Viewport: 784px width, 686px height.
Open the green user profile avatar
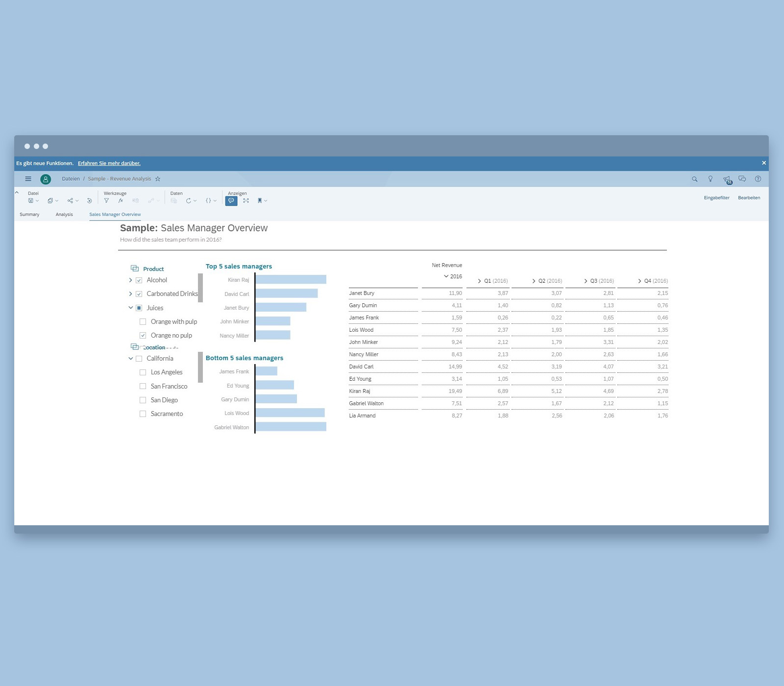46,179
